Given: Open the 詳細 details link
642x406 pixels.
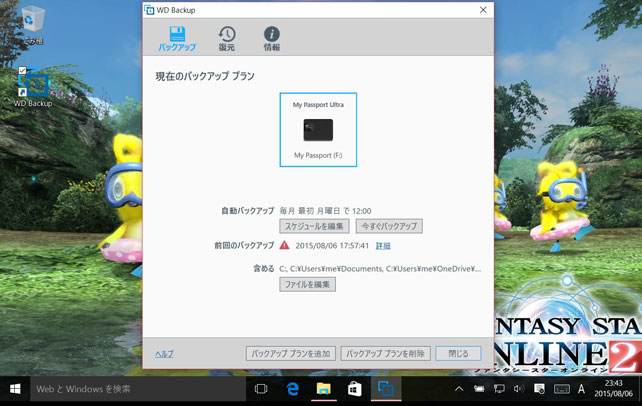Looking at the screenshot, I should click(x=383, y=245).
